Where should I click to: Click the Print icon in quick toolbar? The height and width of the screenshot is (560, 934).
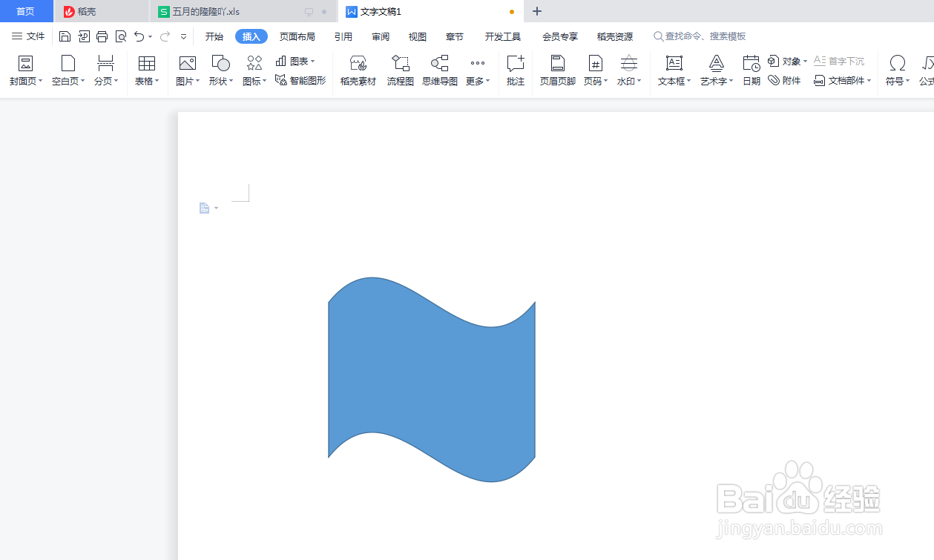(x=102, y=36)
